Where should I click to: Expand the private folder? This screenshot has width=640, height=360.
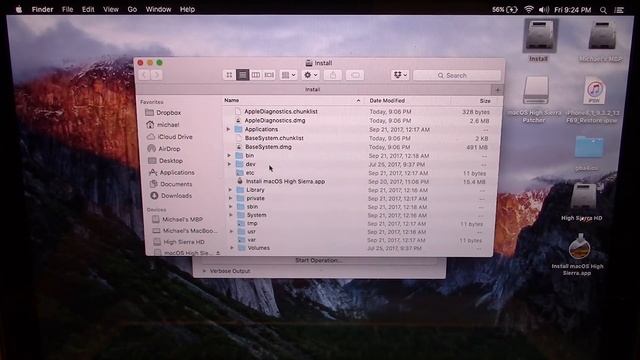(231, 198)
